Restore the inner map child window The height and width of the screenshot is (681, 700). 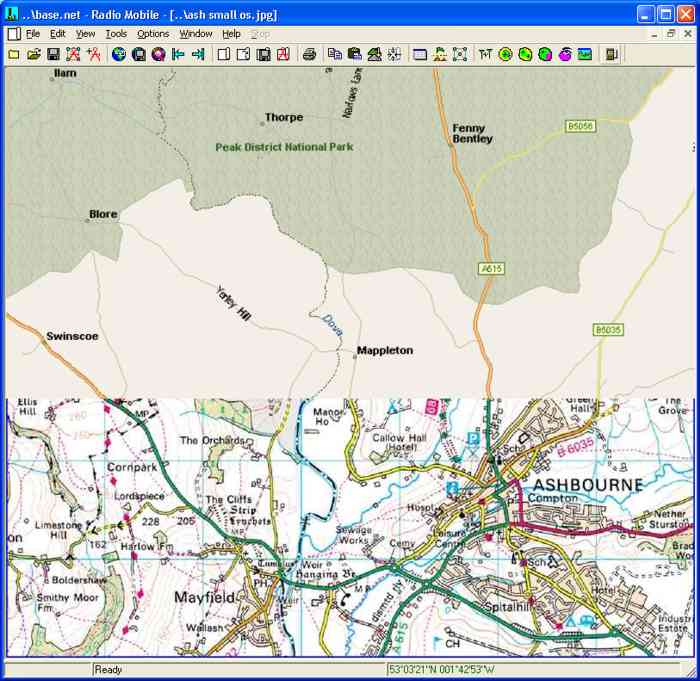point(671,34)
